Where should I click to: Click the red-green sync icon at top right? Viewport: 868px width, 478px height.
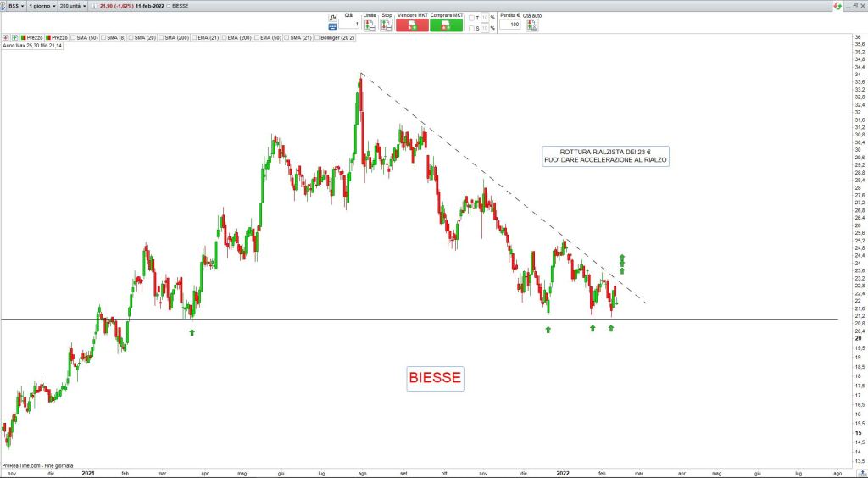[x=837, y=6]
